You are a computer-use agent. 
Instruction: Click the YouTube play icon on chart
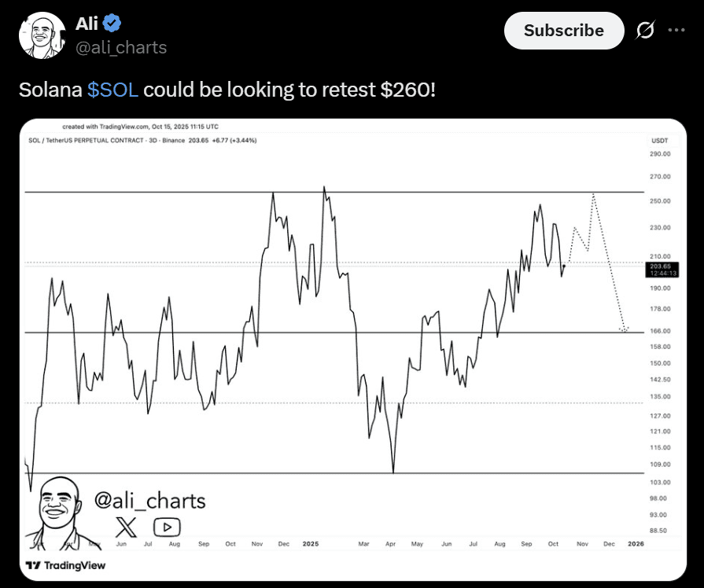pos(167,526)
